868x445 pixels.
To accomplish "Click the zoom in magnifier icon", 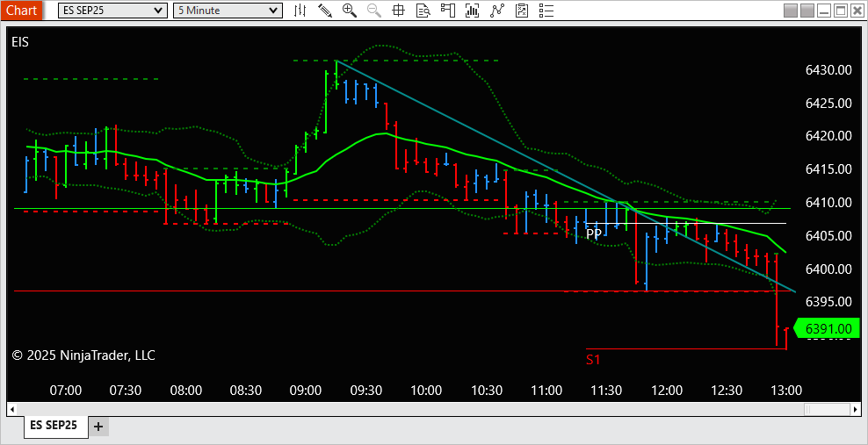I will [x=350, y=10].
